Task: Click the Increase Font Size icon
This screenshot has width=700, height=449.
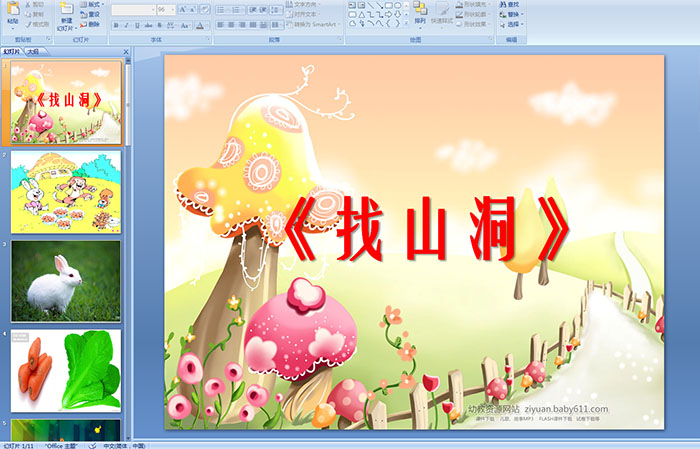Action: (183, 9)
